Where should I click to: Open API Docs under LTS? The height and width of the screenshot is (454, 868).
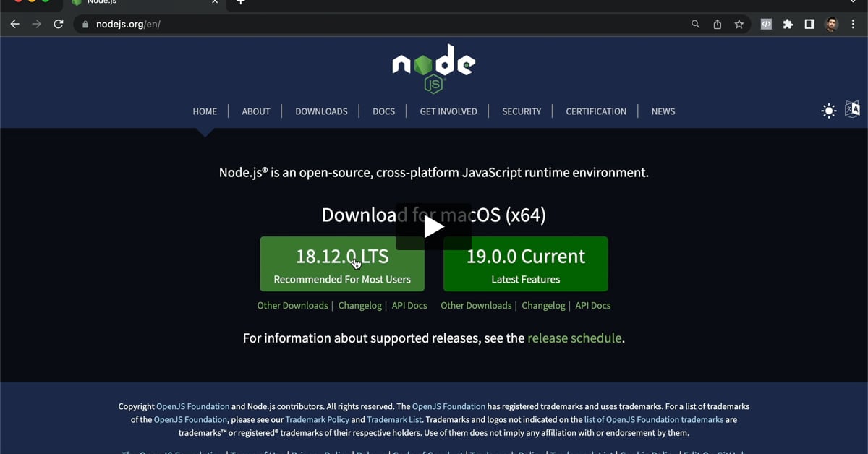coord(409,306)
